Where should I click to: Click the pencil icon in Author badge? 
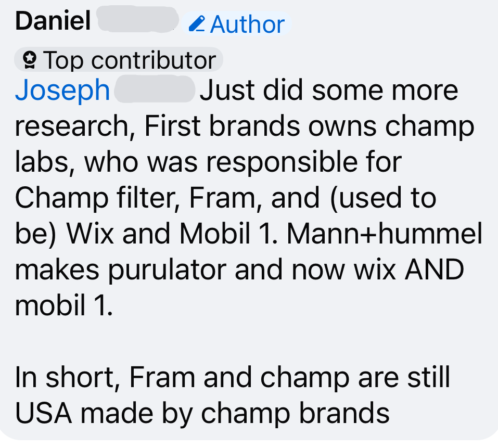[x=197, y=24]
